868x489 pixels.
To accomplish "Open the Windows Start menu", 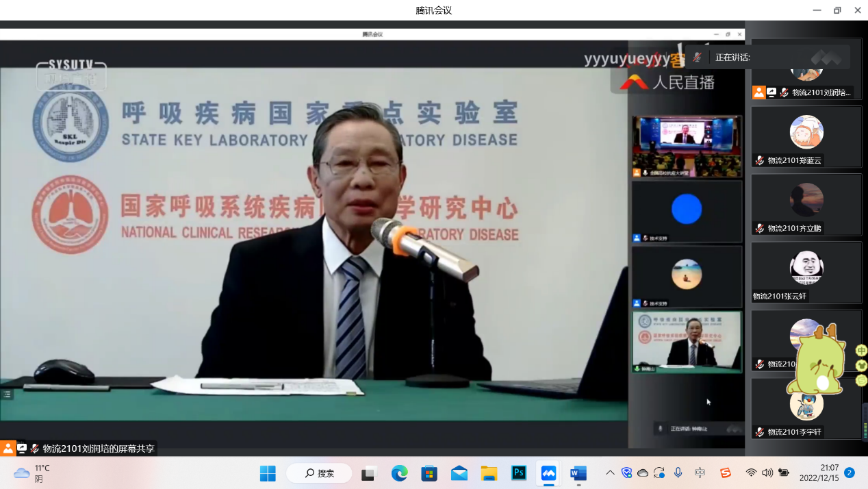I will pyautogui.click(x=268, y=473).
